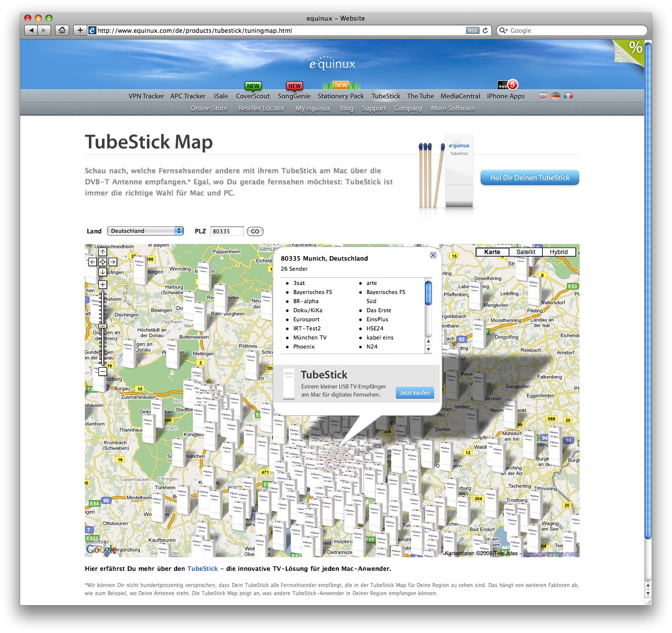
Task: Click inside the PLZ input field
Action: coord(227,231)
